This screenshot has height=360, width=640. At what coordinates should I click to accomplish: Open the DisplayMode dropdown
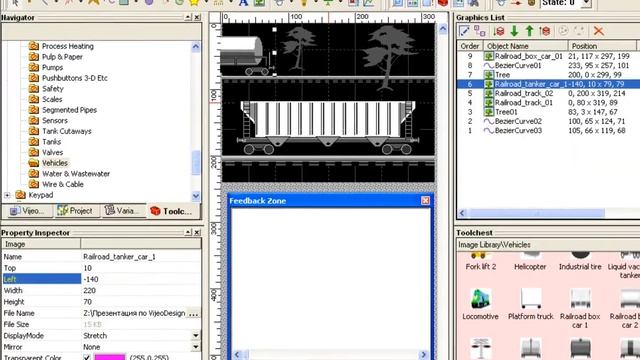tap(196, 336)
